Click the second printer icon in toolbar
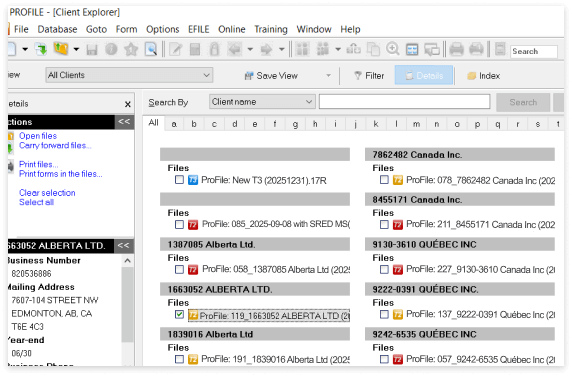Viewport: 572px width, 376px height. coord(476,49)
